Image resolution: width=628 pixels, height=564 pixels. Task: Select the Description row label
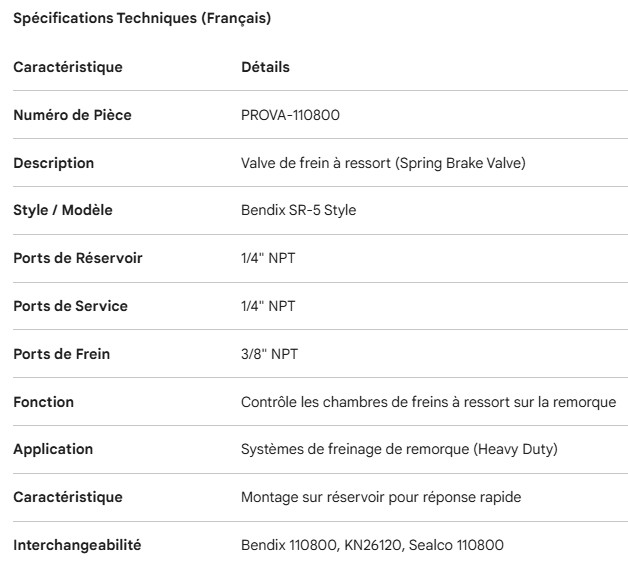[x=53, y=163]
